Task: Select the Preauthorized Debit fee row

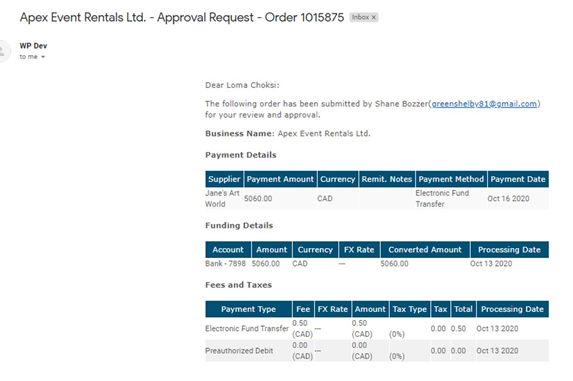Action: tap(377, 351)
